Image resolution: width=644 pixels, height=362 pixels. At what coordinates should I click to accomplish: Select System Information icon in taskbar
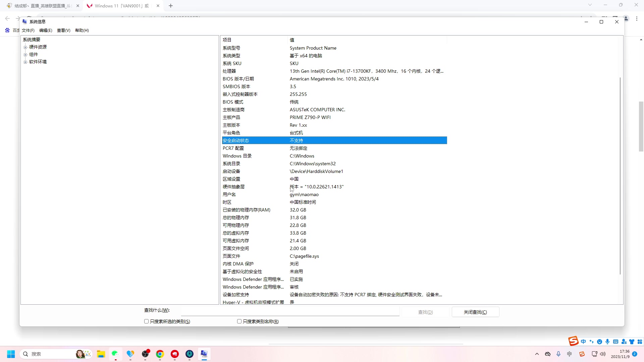tap(204, 354)
